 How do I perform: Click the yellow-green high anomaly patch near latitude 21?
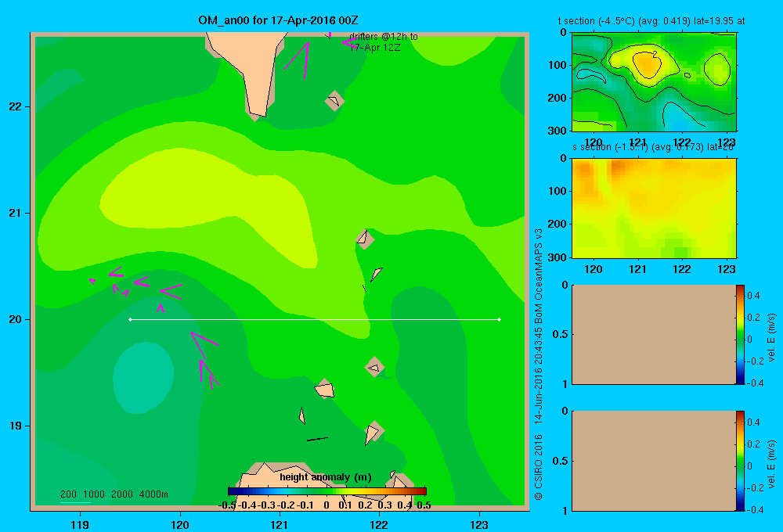[210, 205]
